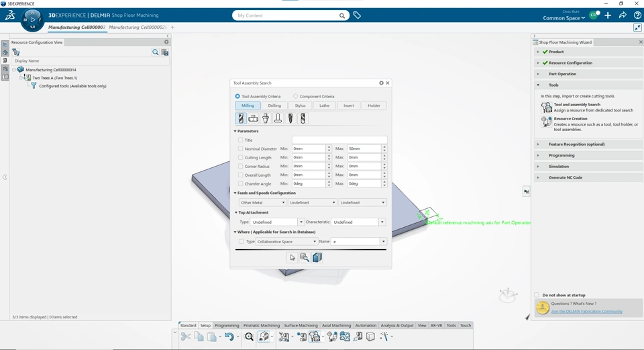Click the compass play button

(x=33, y=19)
